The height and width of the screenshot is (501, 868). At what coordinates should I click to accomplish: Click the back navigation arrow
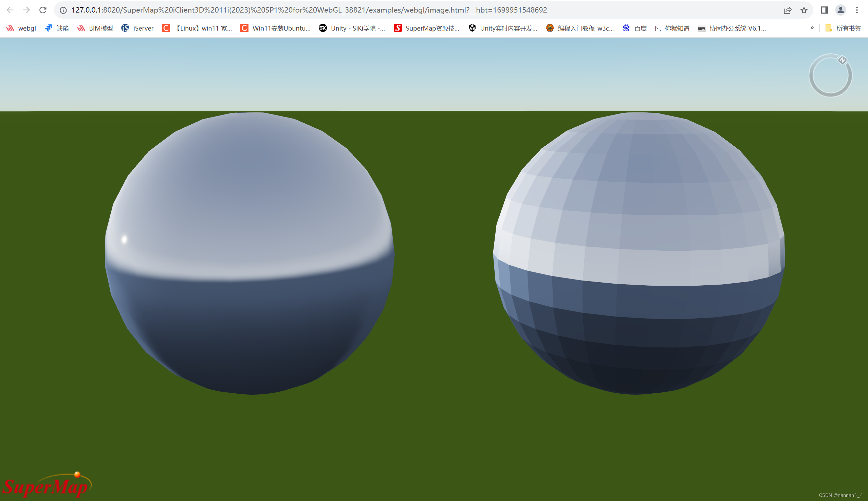tap(10, 10)
